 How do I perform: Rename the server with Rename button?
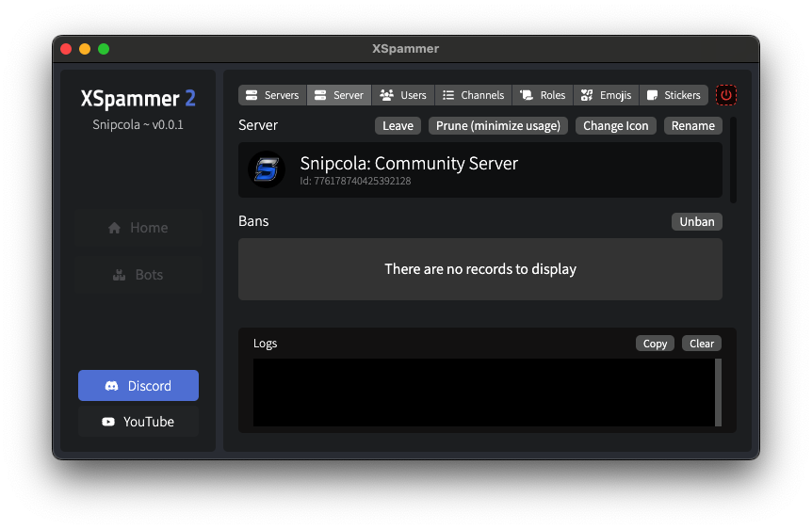693,126
